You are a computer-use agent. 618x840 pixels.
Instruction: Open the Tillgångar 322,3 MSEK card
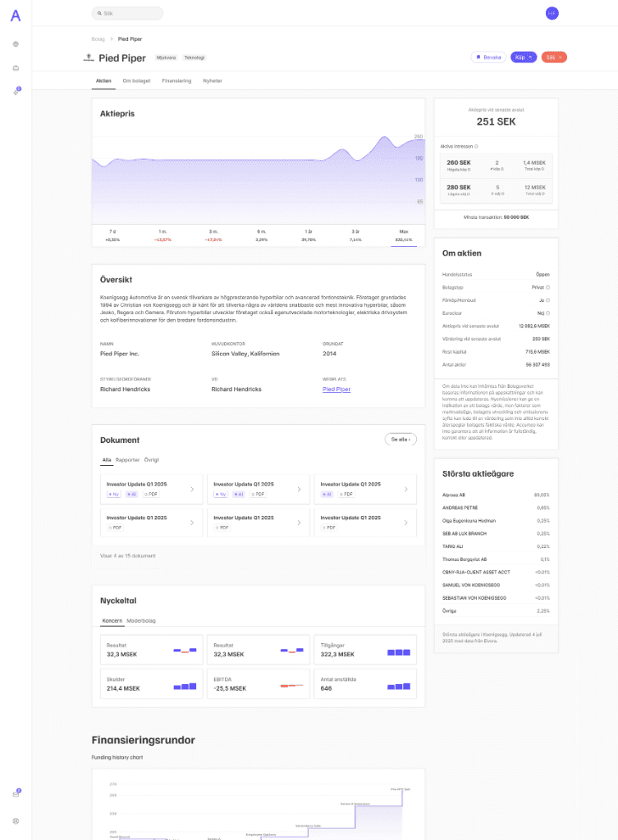[x=365, y=650]
